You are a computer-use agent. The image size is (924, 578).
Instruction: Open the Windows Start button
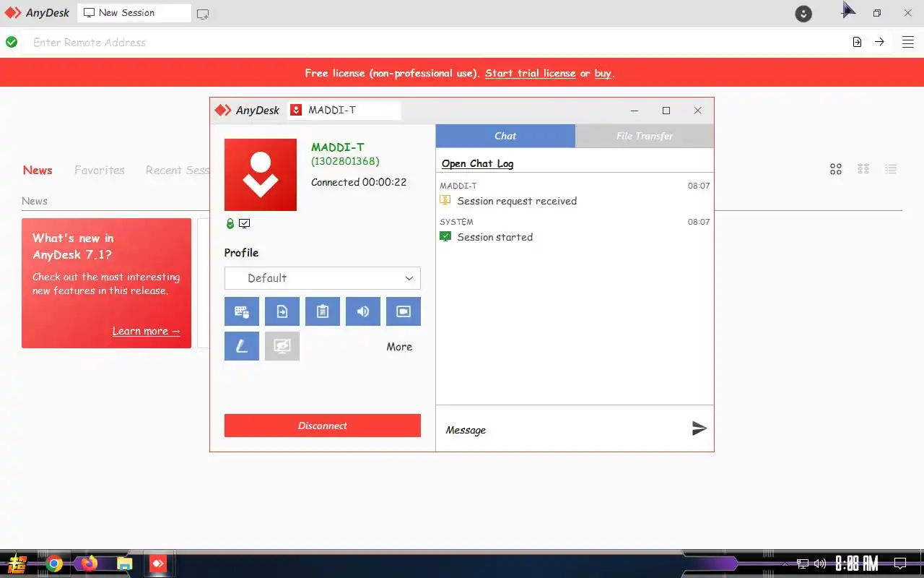click(18, 564)
